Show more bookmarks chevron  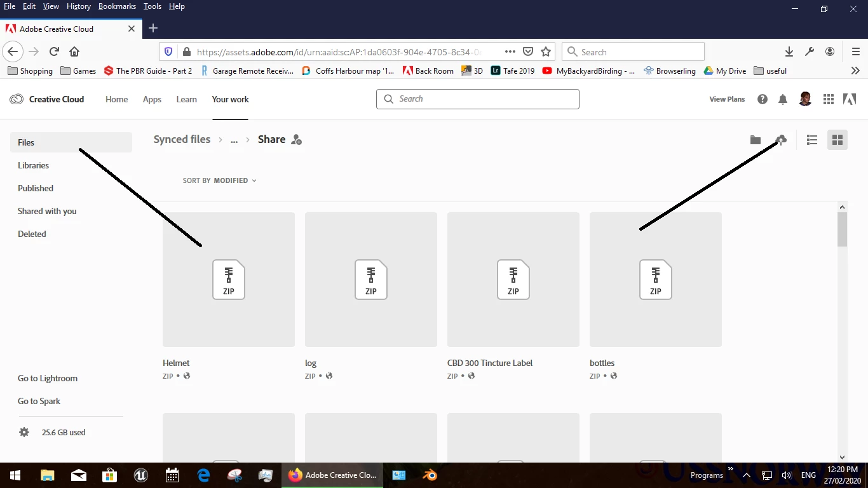[x=855, y=71]
